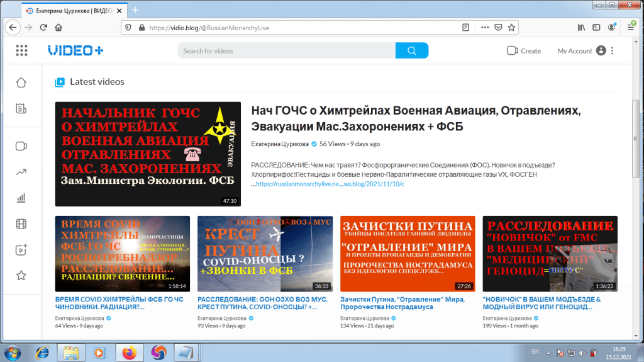Image resolution: width=644 pixels, height=362 pixels.
Task: Select the Екатерина Цурикова browser tab
Action: click(69, 11)
